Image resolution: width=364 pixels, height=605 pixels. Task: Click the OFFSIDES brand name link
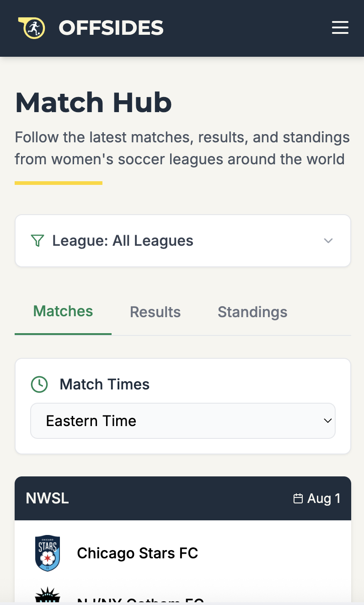(x=111, y=28)
